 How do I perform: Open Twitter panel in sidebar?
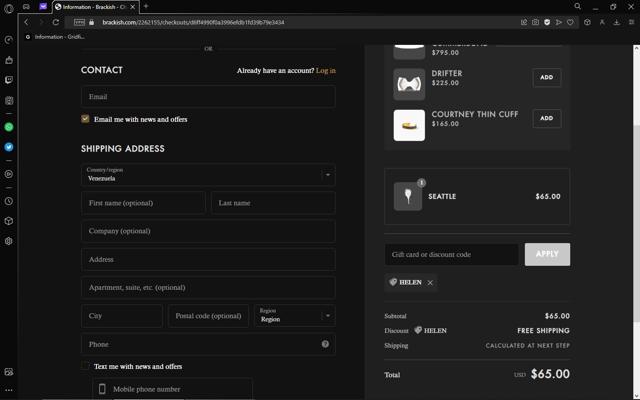click(x=9, y=147)
